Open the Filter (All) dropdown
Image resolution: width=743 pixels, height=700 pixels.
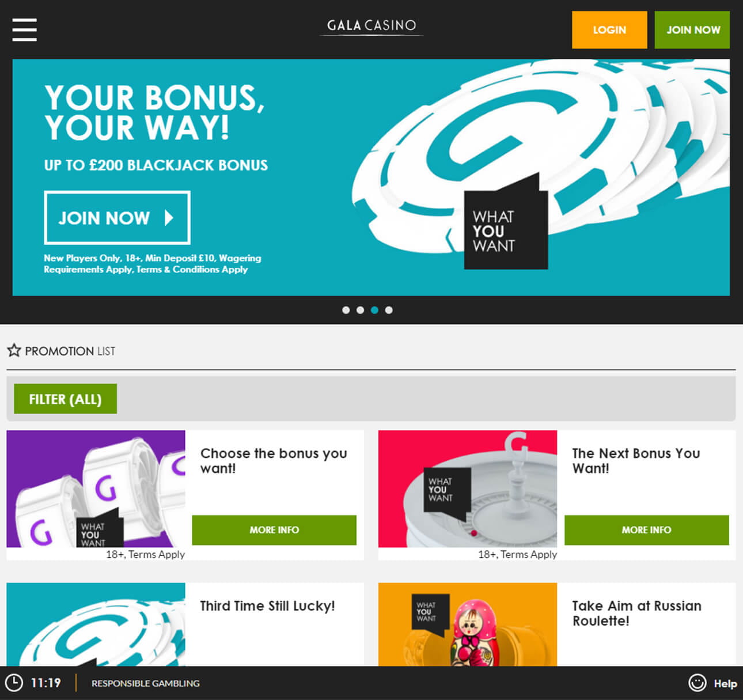pos(65,399)
